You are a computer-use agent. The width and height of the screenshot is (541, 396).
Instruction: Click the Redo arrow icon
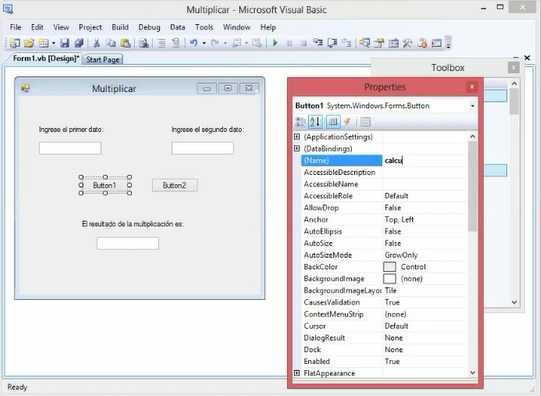215,43
